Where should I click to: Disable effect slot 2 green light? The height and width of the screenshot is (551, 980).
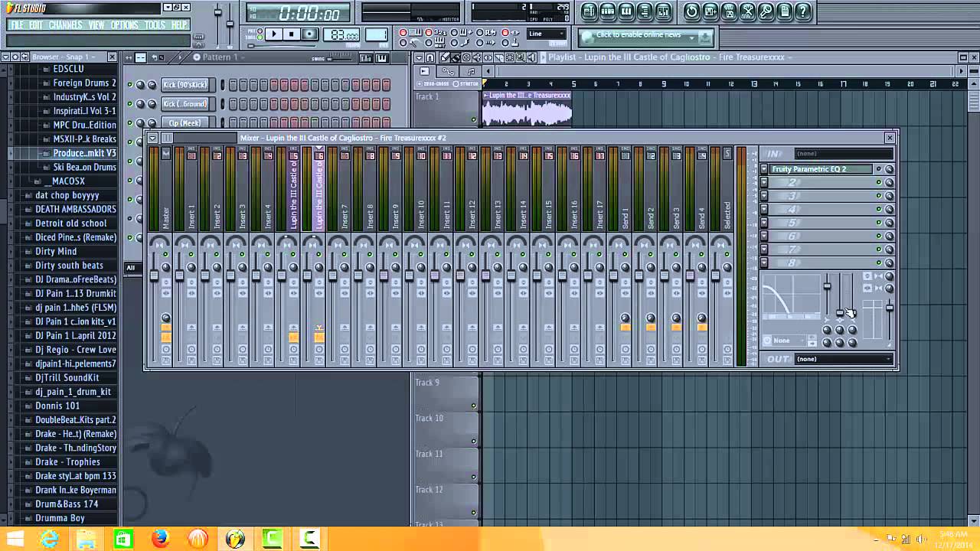[878, 182]
